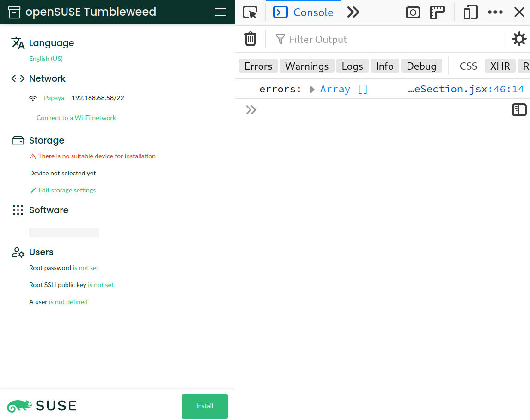Open Console settings gear
Viewport: 530px width, 420px height.
(x=519, y=39)
